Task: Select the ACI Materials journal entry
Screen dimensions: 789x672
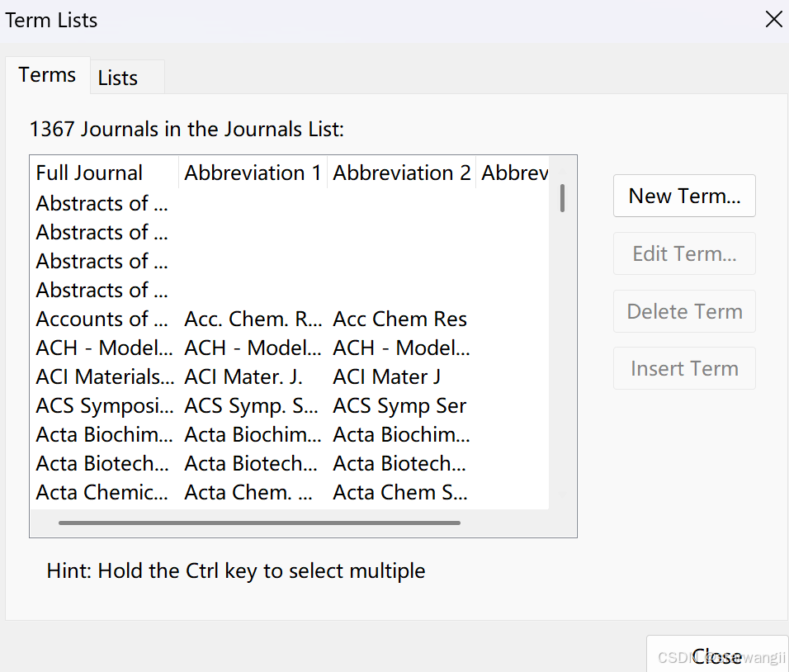Action: (105, 377)
